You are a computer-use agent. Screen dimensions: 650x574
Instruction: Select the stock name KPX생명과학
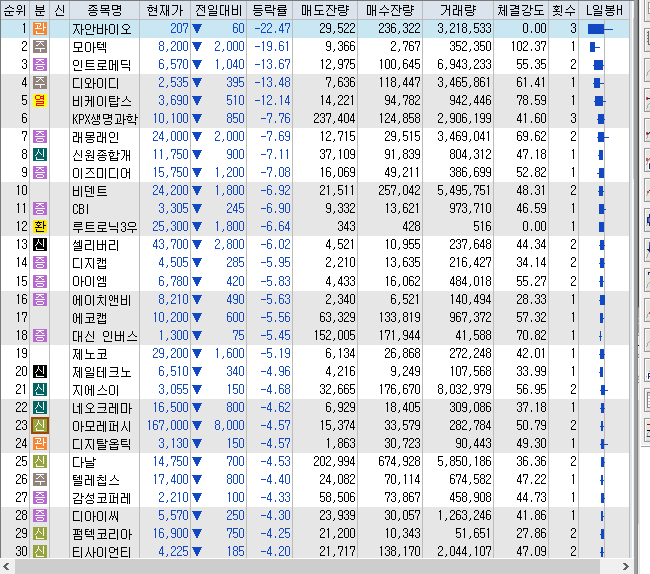pos(104,119)
